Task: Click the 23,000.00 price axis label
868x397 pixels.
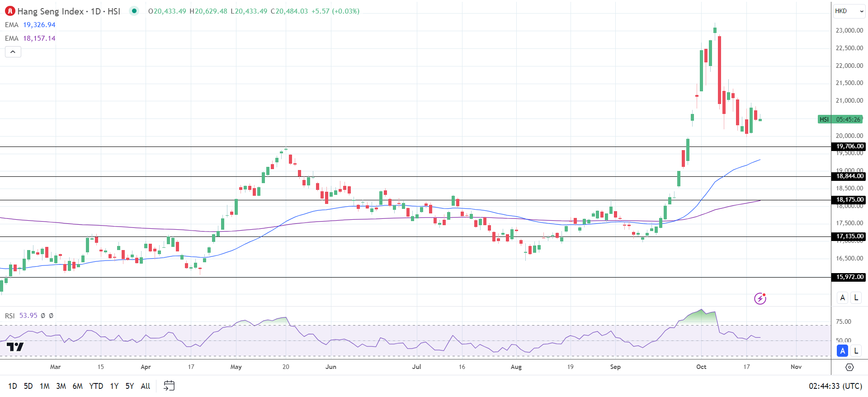Action: [x=849, y=30]
